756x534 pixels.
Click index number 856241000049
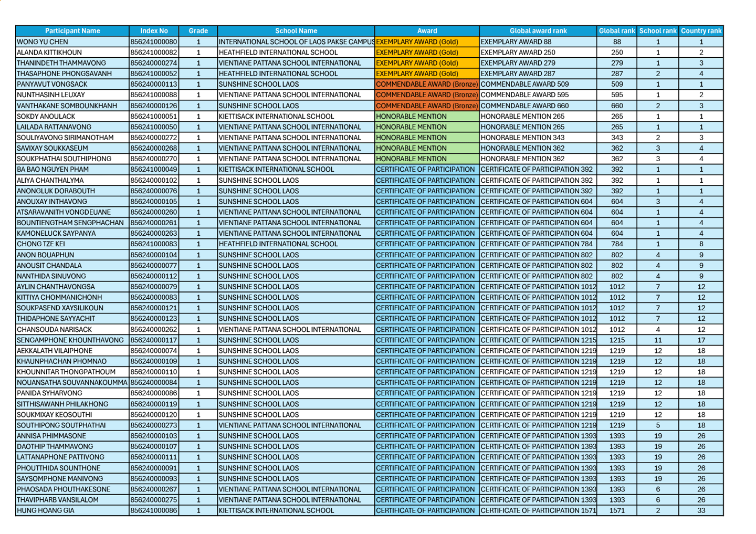click(x=154, y=170)
